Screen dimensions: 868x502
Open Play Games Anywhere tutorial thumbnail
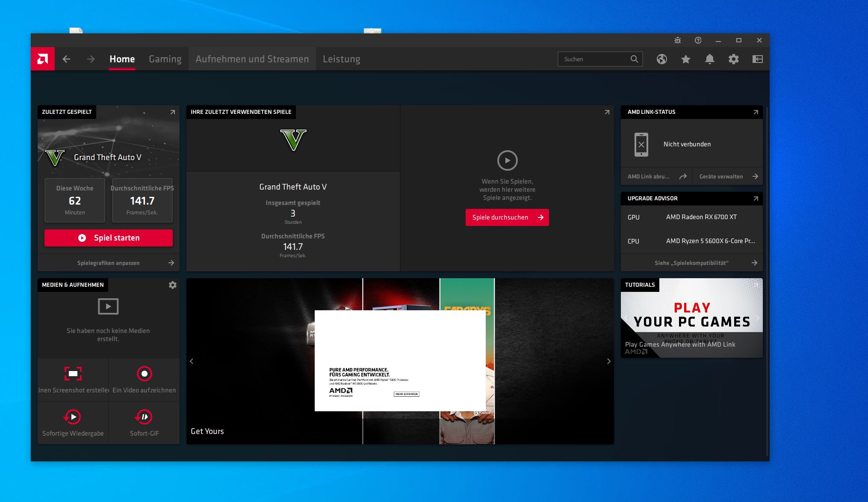pyautogui.click(x=692, y=318)
